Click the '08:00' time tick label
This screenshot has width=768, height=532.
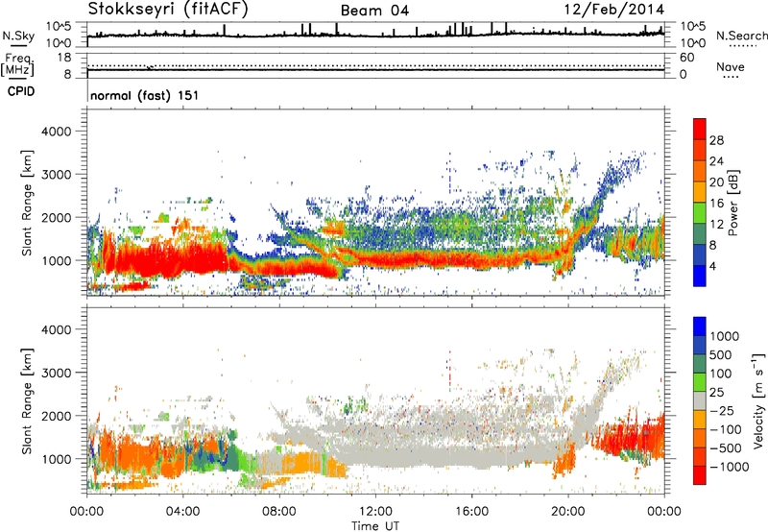[x=278, y=512]
